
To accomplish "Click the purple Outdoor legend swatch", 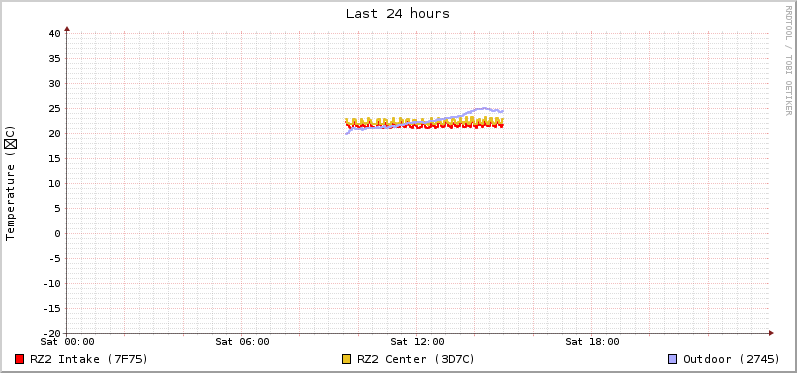I will point(673,359).
